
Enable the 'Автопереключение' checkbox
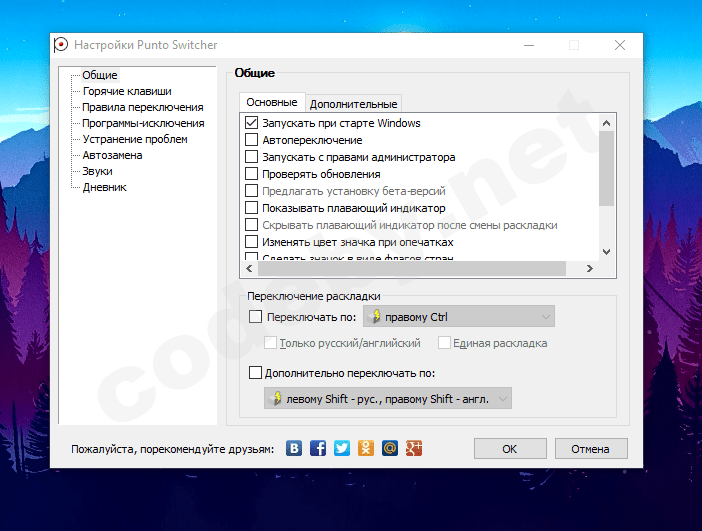(x=252, y=140)
